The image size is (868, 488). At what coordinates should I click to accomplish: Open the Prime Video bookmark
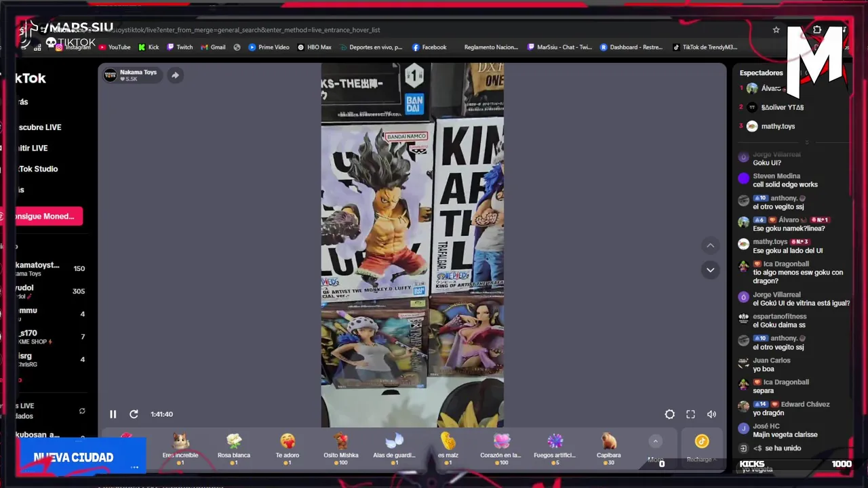point(269,47)
